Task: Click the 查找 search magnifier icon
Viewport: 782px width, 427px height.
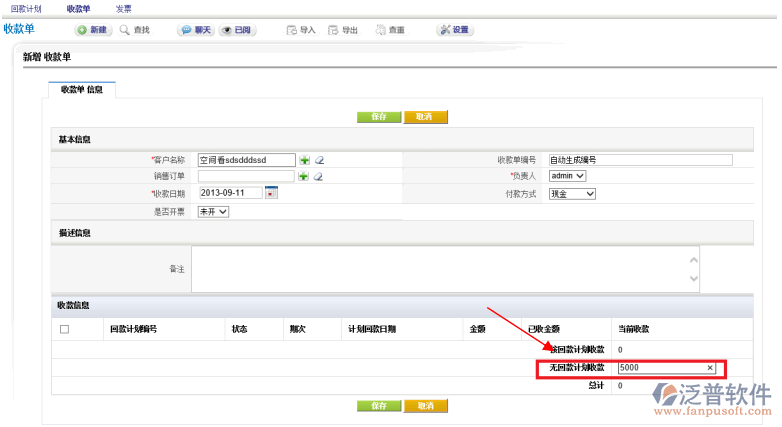Action: click(x=126, y=30)
